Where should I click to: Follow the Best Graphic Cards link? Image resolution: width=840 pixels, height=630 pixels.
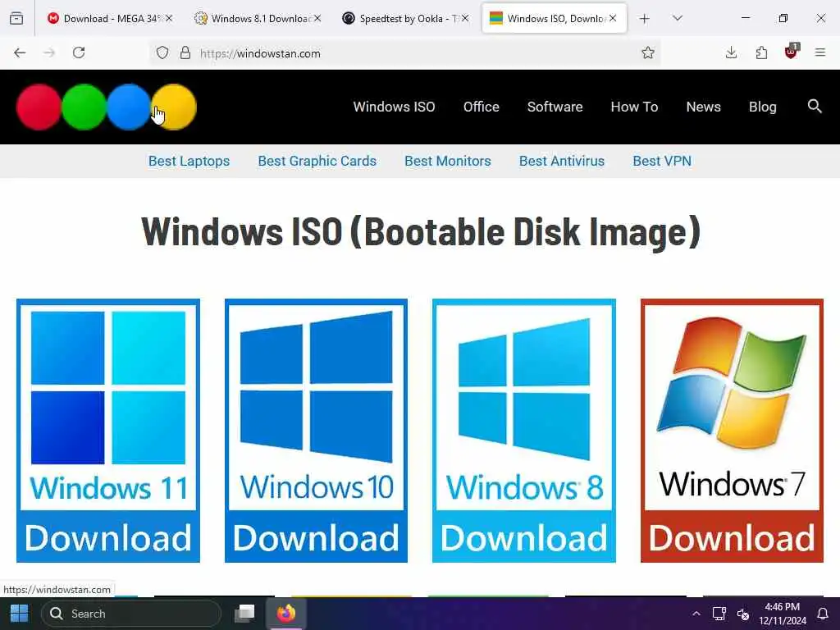(x=317, y=161)
